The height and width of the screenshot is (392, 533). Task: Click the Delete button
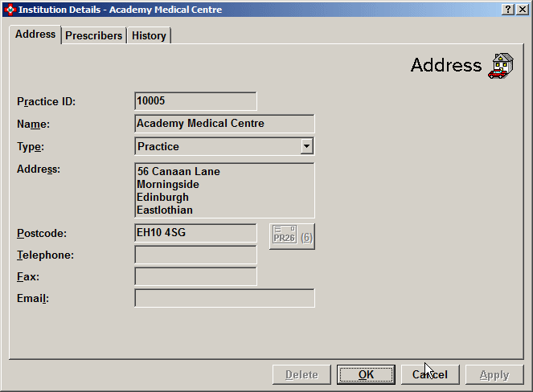click(x=301, y=374)
